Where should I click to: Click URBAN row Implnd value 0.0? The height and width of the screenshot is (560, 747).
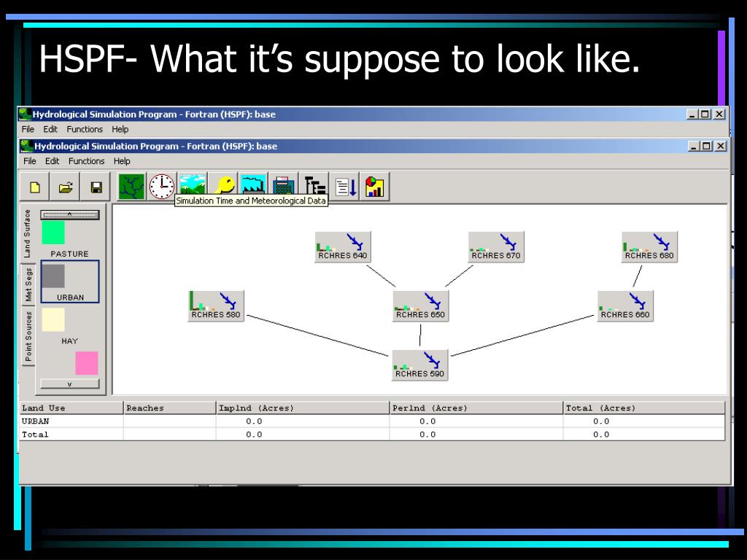(x=254, y=421)
